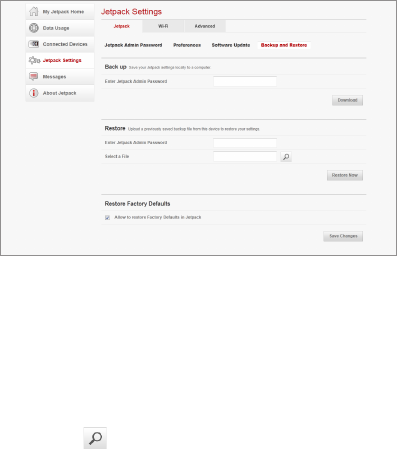The image size is (397, 449).
Task: Switch to the Wi-Fi tab
Action: tap(163, 26)
